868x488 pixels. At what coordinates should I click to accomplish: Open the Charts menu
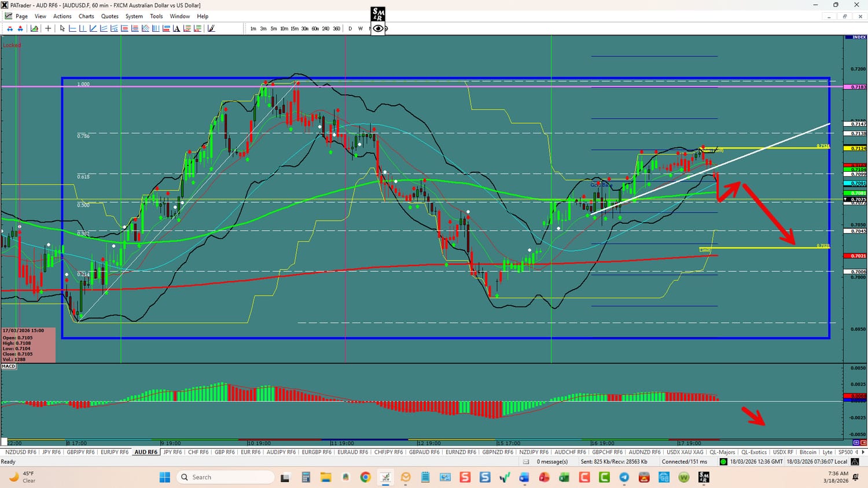[x=86, y=16]
